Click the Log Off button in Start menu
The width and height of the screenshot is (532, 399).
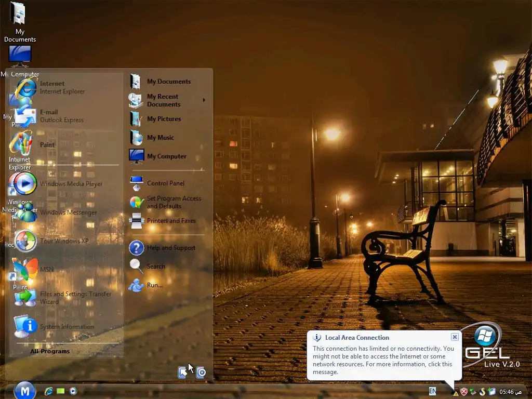pos(183,372)
